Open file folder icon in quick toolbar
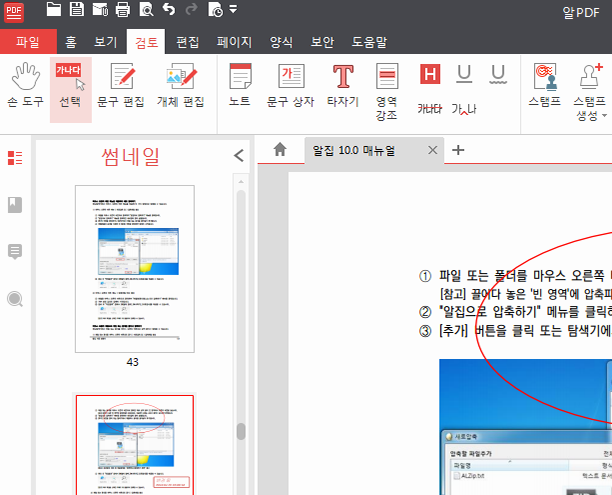612x495 pixels. click(x=53, y=9)
